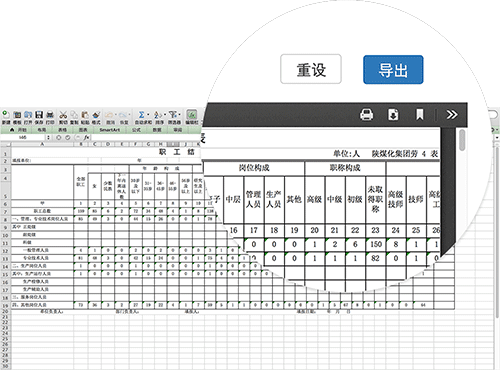
Task: Click the PDF viewer vertical scrollbar thumb
Action: [462, 140]
